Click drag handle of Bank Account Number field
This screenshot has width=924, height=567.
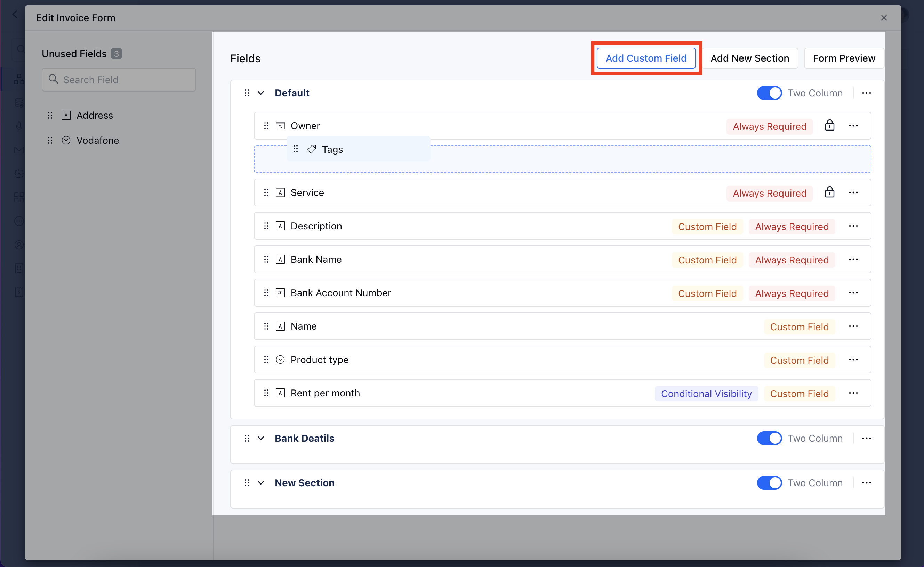(266, 293)
